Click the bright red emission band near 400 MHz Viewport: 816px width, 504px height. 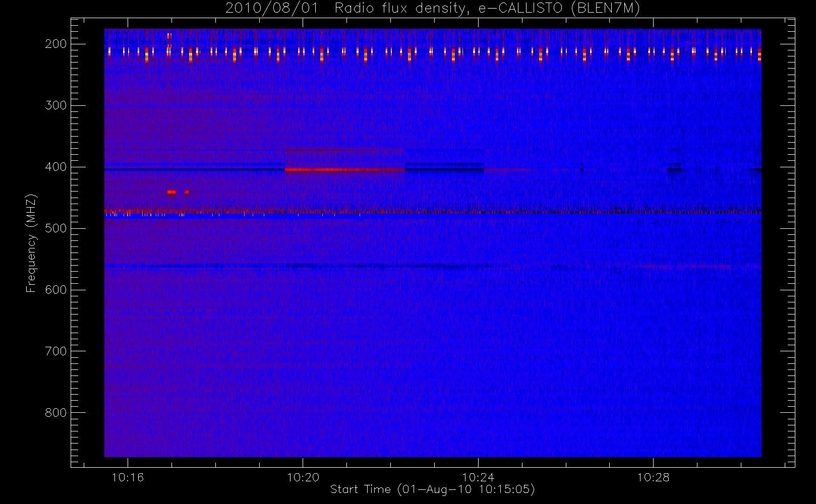tap(345, 170)
